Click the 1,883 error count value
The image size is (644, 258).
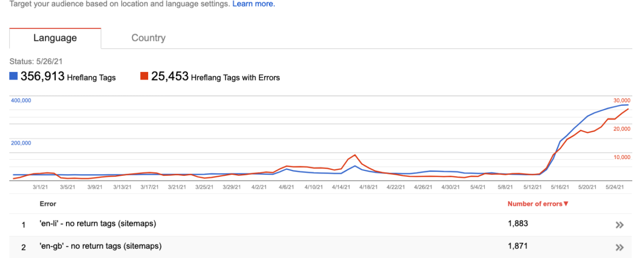tap(518, 224)
